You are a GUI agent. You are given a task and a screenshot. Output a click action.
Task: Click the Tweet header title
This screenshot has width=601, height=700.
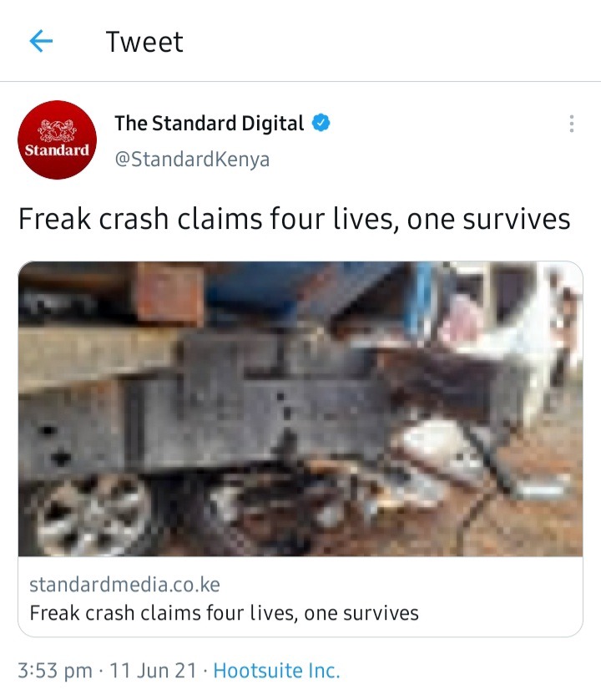[x=144, y=42]
